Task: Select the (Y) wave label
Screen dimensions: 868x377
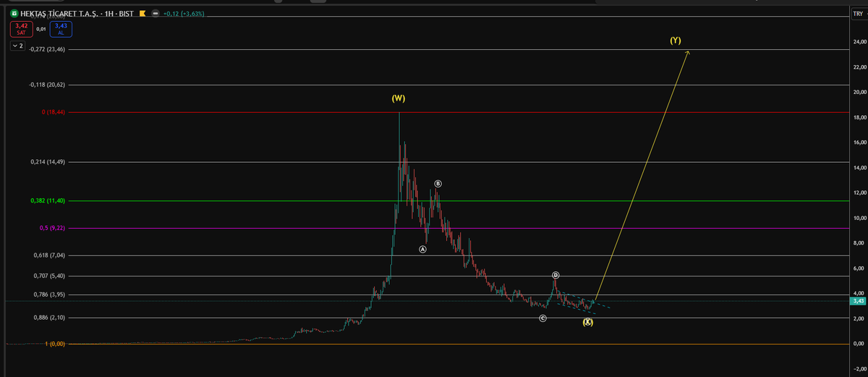Action: 675,41
